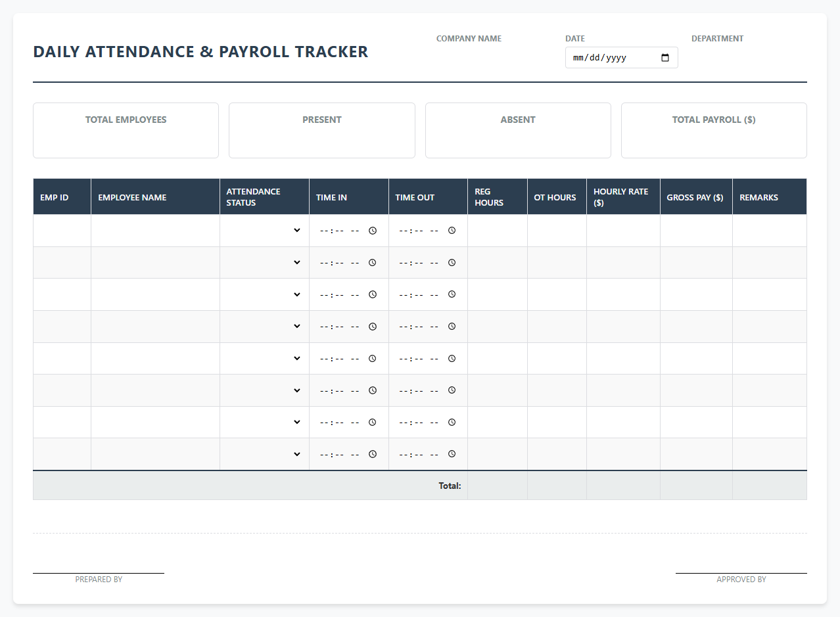Click the Employee Name cell in second row
The height and width of the screenshot is (617, 840).
(155, 262)
